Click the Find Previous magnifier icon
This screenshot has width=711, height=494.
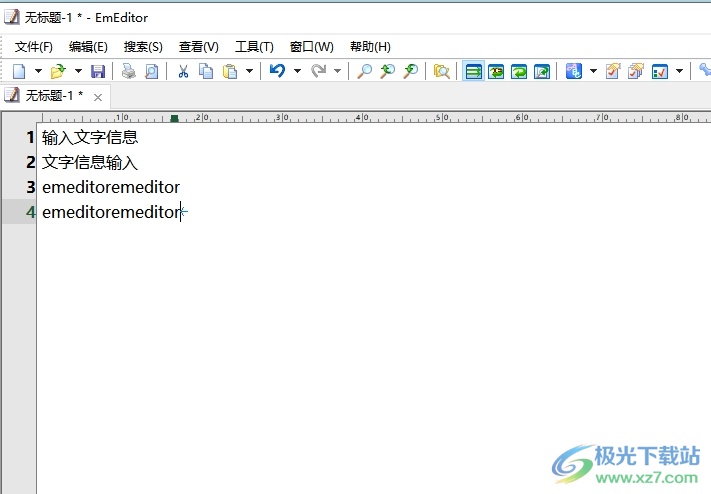[387, 71]
